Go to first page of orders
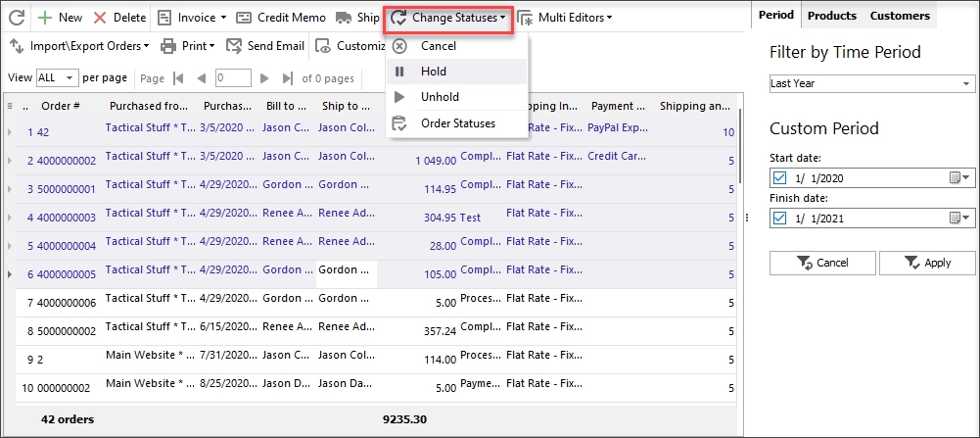This screenshot has width=980, height=438. pyautogui.click(x=179, y=78)
